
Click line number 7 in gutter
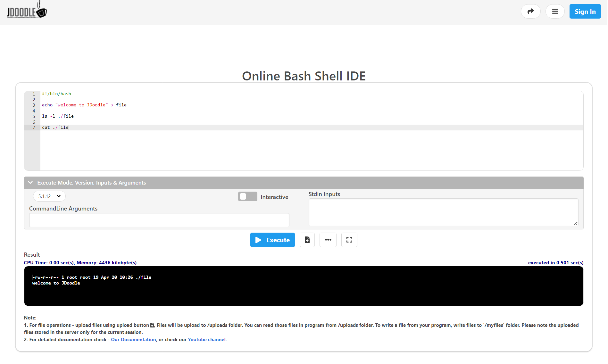pos(34,128)
